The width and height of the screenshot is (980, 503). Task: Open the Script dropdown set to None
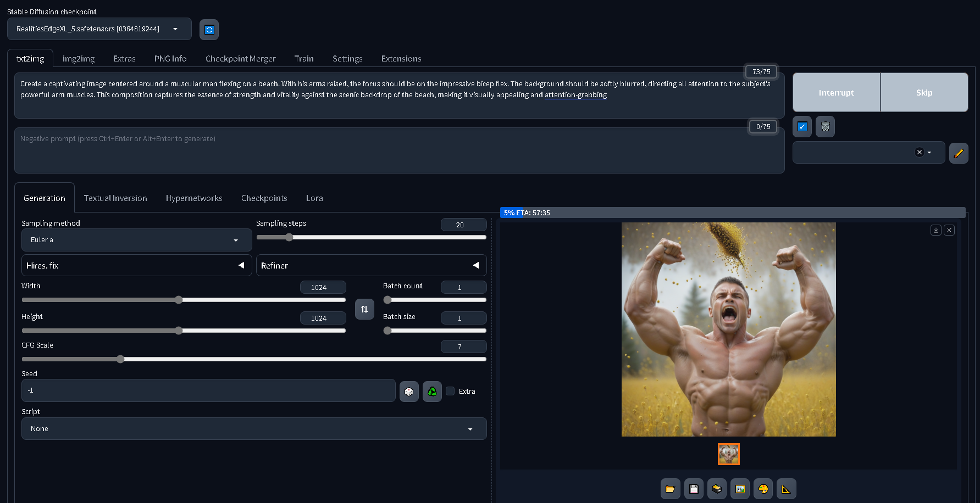[x=254, y=429]
